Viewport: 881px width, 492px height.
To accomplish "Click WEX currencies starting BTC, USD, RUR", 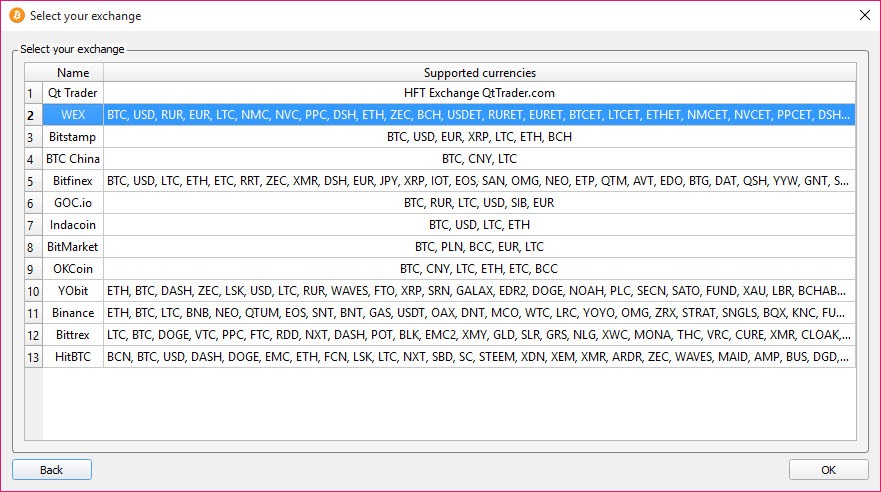I will (480, 115).
